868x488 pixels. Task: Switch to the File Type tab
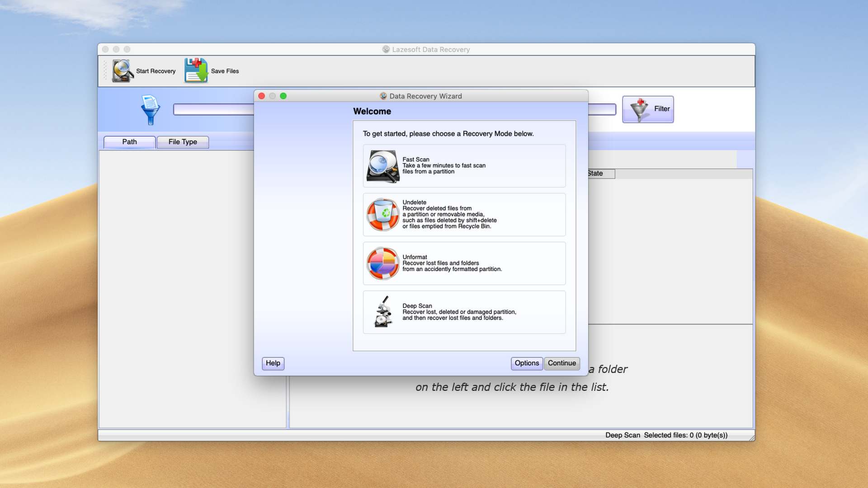[183, 141]
